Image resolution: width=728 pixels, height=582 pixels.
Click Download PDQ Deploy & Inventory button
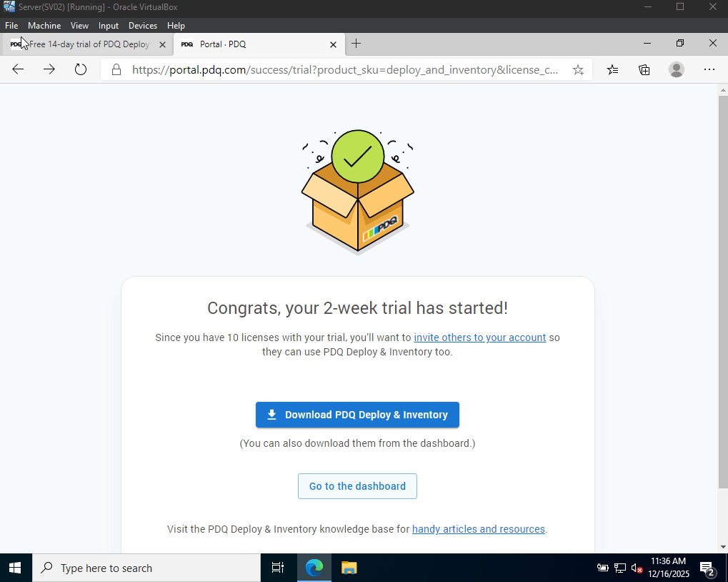coord(357,415)
